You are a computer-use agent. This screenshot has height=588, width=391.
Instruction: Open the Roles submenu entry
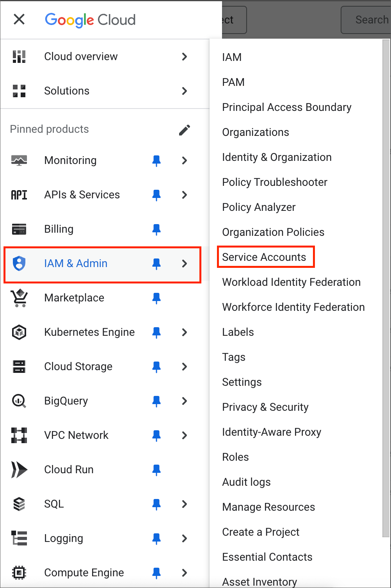coord(235,457)
